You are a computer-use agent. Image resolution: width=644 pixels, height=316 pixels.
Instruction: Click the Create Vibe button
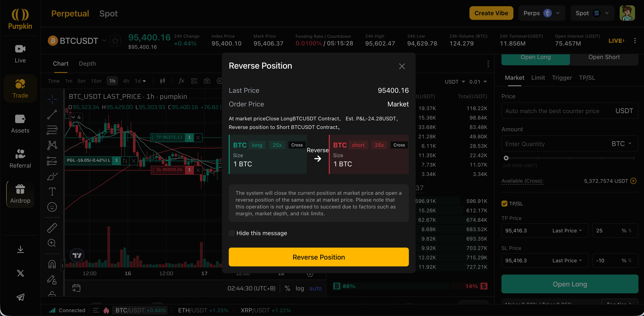[491, 13]
